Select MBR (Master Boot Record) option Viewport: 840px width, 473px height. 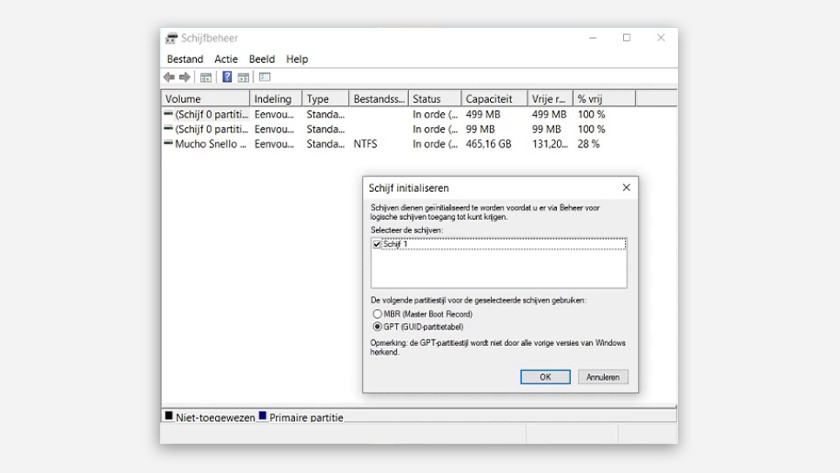[x=377, y=314]
